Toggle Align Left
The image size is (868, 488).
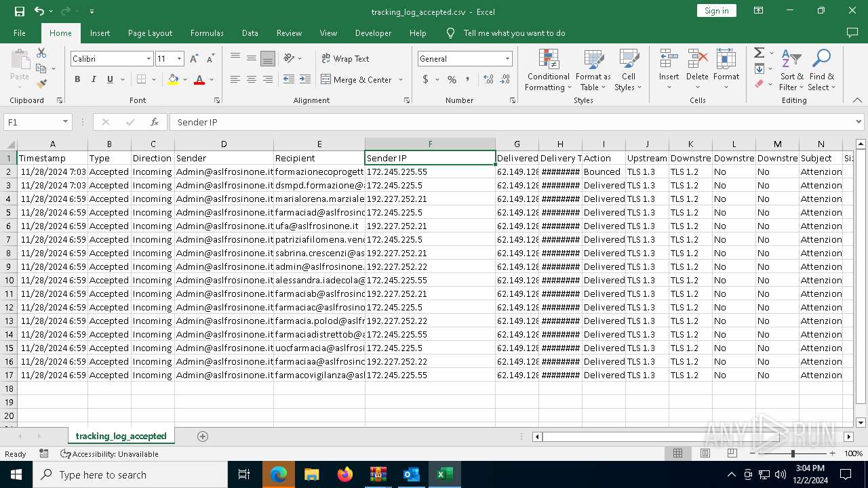click(x=235, y=79)
